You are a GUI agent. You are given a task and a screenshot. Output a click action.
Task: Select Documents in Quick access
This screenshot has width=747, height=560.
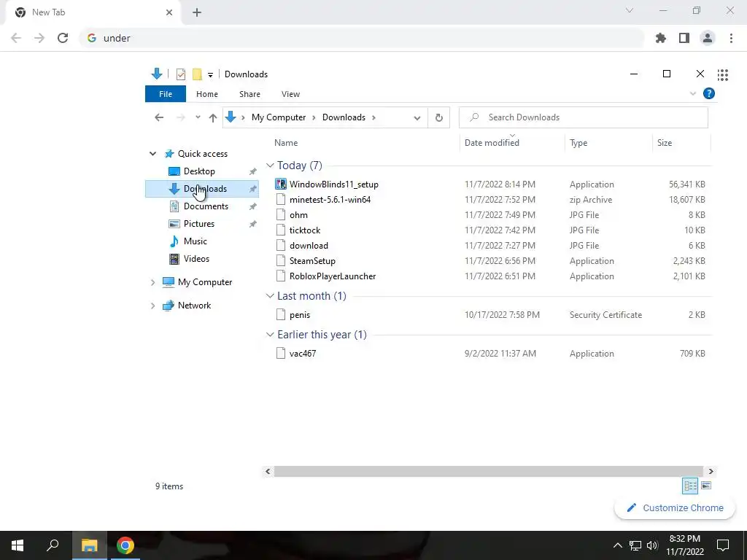tap(206, 206)
